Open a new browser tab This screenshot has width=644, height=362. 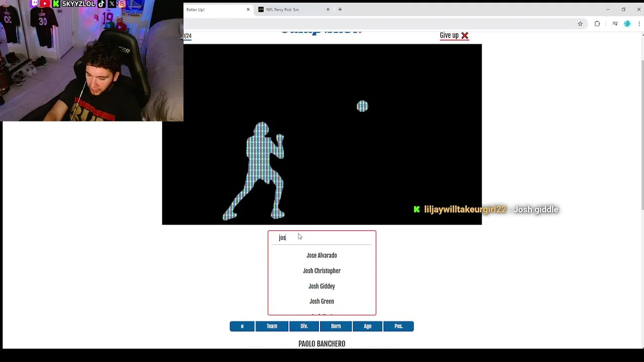coord(340,10)
